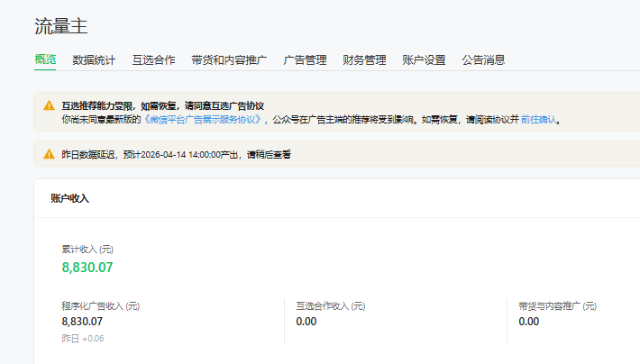
Task: Select the 流量主 page title
Action: pos(60,26)
